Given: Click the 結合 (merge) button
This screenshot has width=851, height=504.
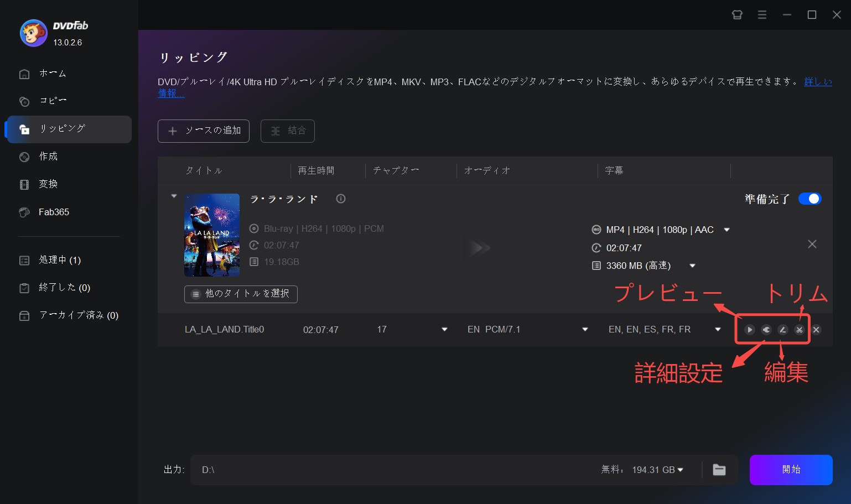Looking at the screenshot, I should pyautogui.click(x=288, y=131).
